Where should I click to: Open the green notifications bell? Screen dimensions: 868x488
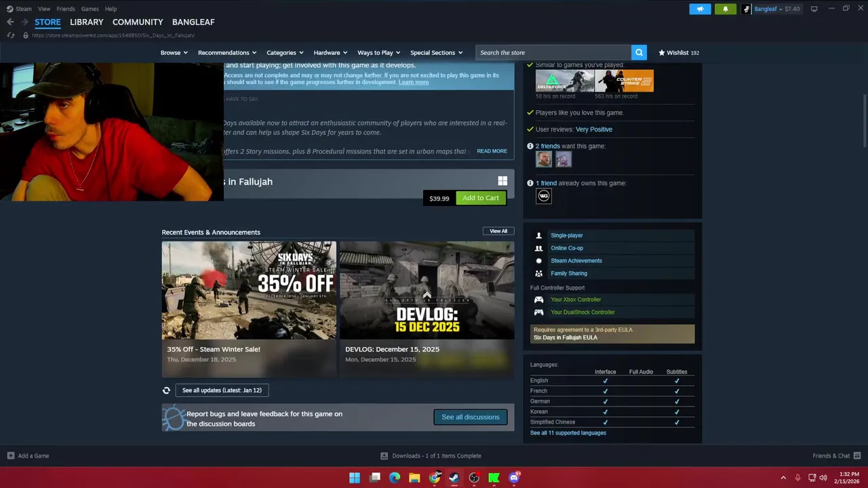point(725,9)
